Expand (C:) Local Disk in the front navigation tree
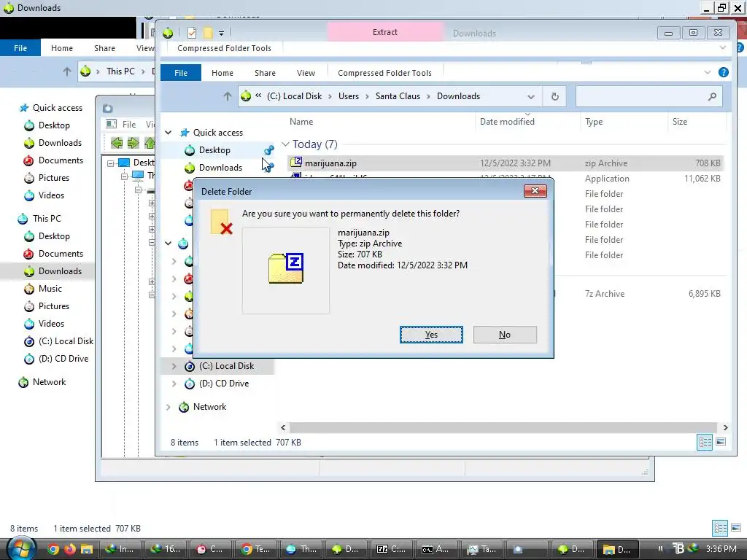Viewport: 747px width, 560px height. [174, 366]
